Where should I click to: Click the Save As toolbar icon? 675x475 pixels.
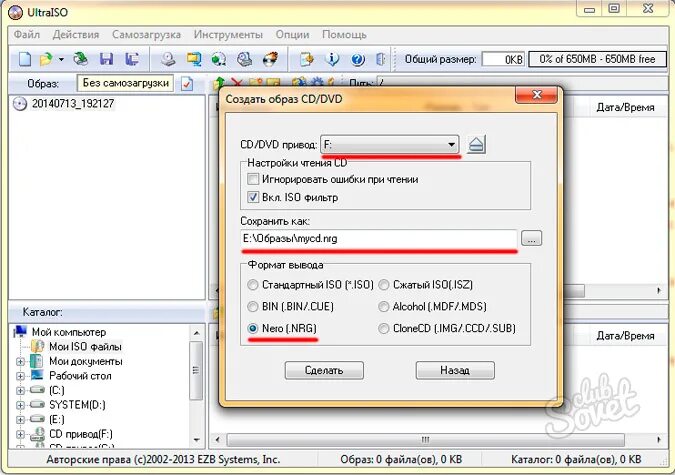tap(132, 59)
